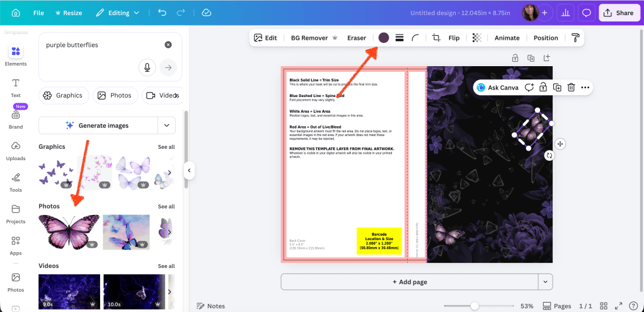The width and height of the screenshot is (644, 312).
Task: Open Notes panel
Action: 211,306
